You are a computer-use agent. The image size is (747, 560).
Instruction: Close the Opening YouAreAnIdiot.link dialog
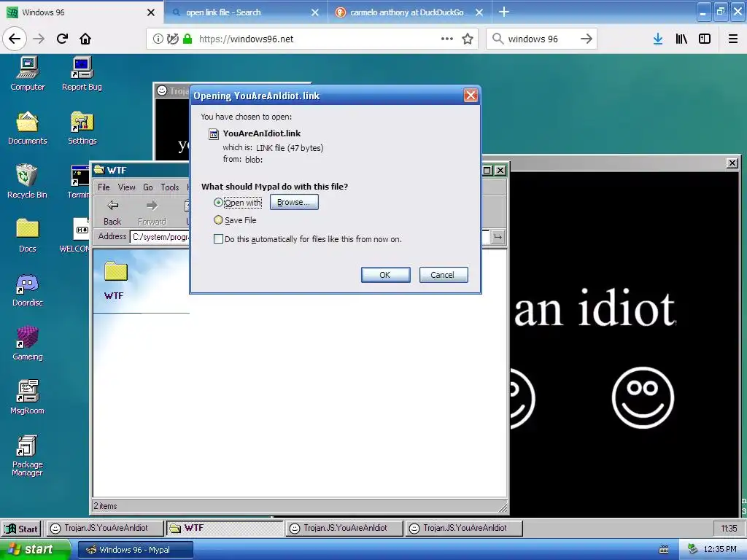[471, 96]
